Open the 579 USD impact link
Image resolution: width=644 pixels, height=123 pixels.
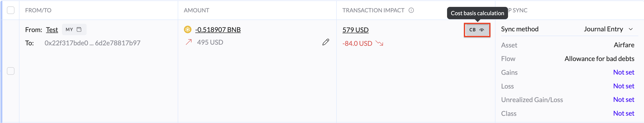(x=355, y=30)
